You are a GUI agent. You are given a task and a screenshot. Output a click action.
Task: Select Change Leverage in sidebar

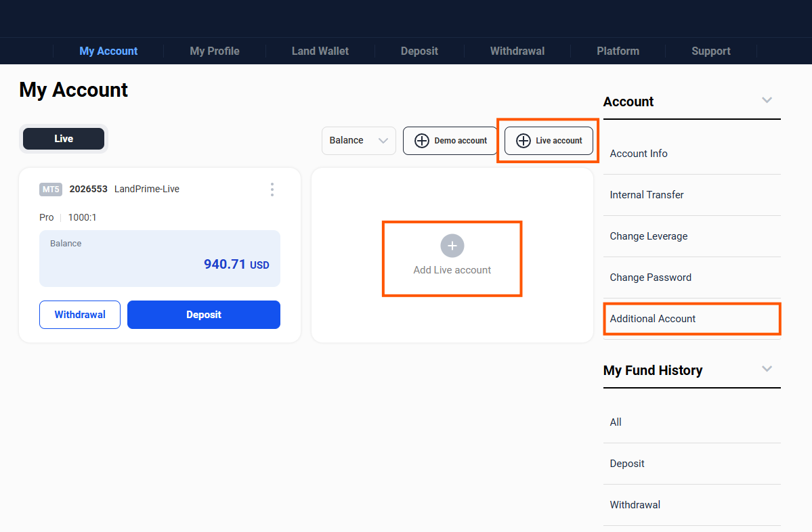[648, 236]
